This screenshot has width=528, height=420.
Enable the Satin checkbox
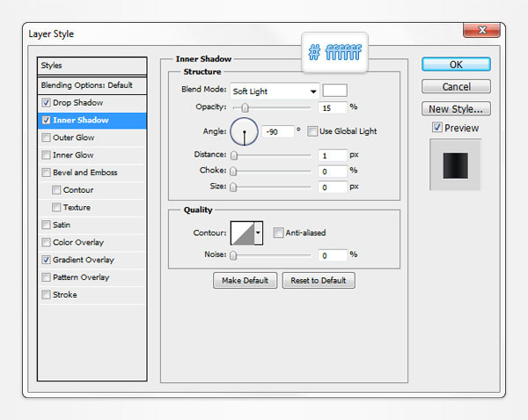46,225
